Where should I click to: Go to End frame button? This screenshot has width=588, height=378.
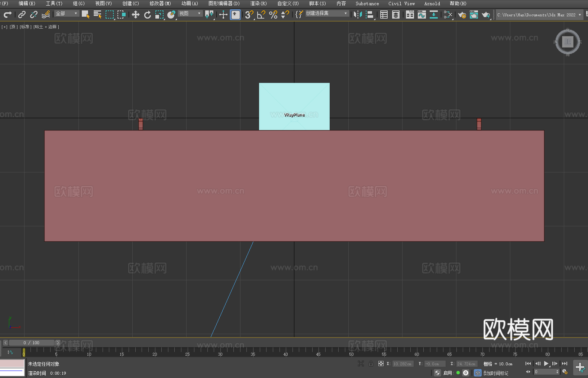[565, 364]
